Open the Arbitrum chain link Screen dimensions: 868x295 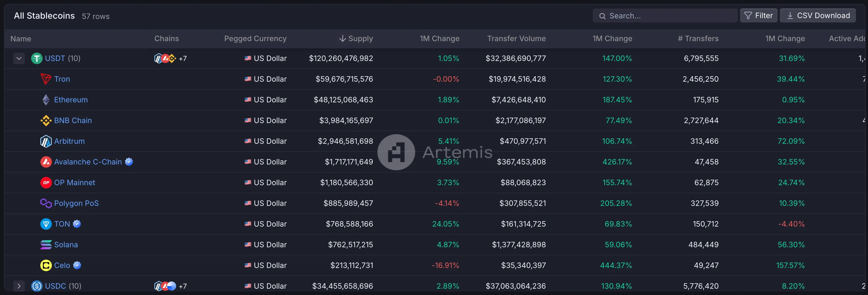click(x=69, y=141)
